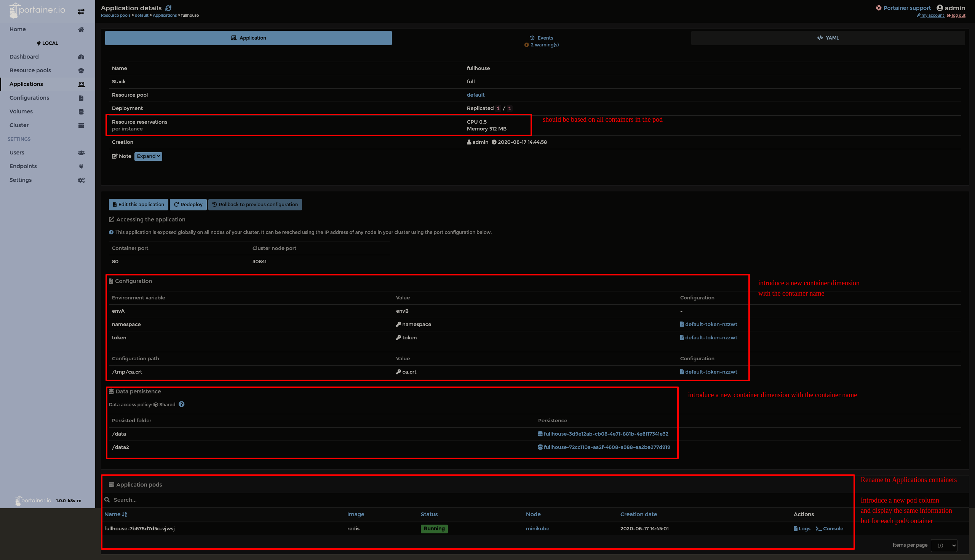The width and height of the screenshot is (975, 560).
Task: View the Events tab with warnings
Action: pos(541,38)
